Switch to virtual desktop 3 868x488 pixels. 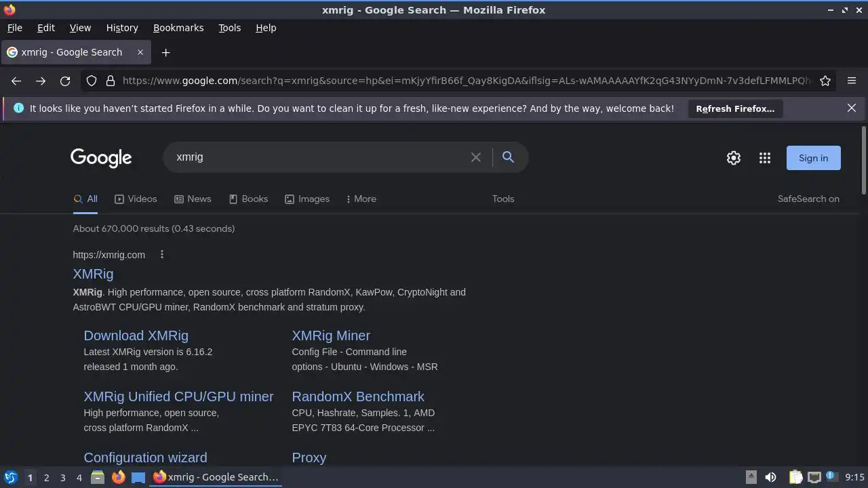click(62, 477)
